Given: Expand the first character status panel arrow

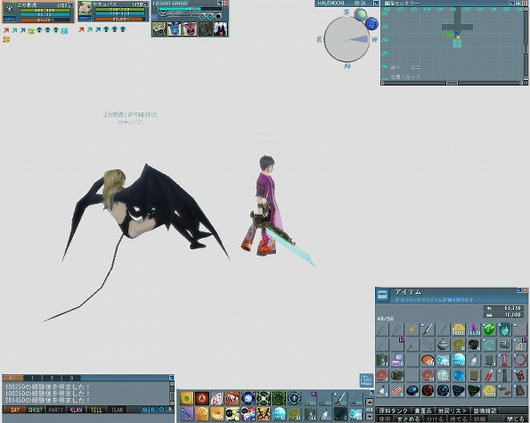Looking at the screenshot, I should coord(70,5).
